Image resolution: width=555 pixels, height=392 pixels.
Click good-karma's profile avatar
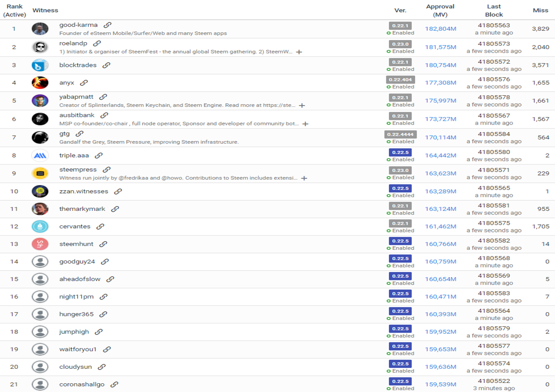(x=40, y=29)
